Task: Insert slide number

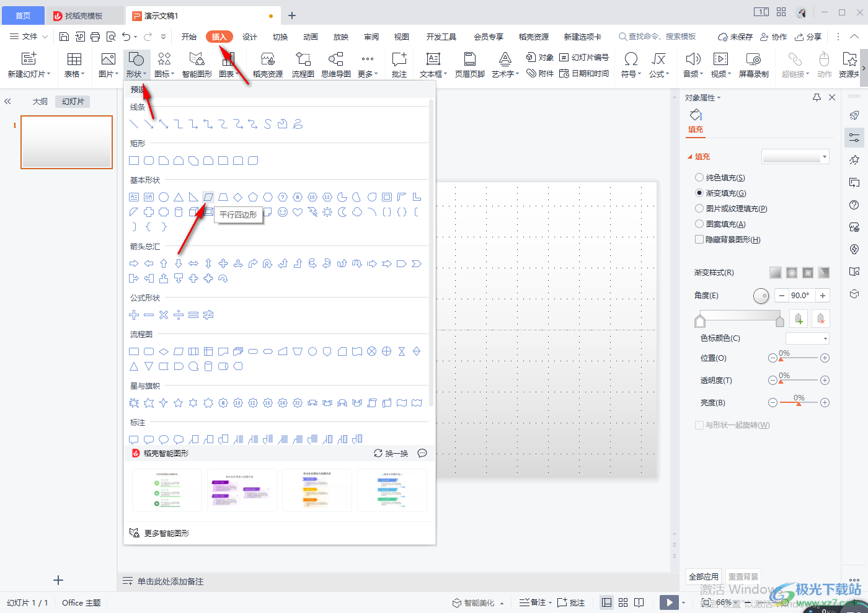Action: pyautogui.click(x=584, y=58)
